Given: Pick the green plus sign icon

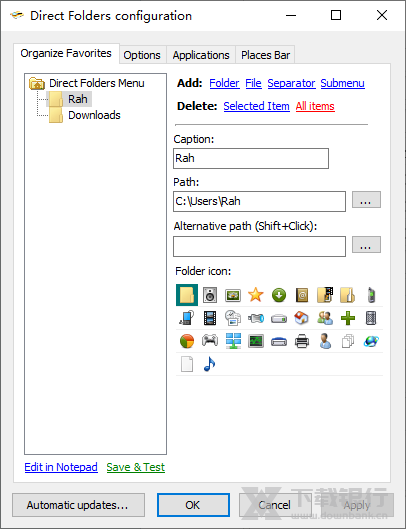Looking at the screenshot, I should point(348,318).
